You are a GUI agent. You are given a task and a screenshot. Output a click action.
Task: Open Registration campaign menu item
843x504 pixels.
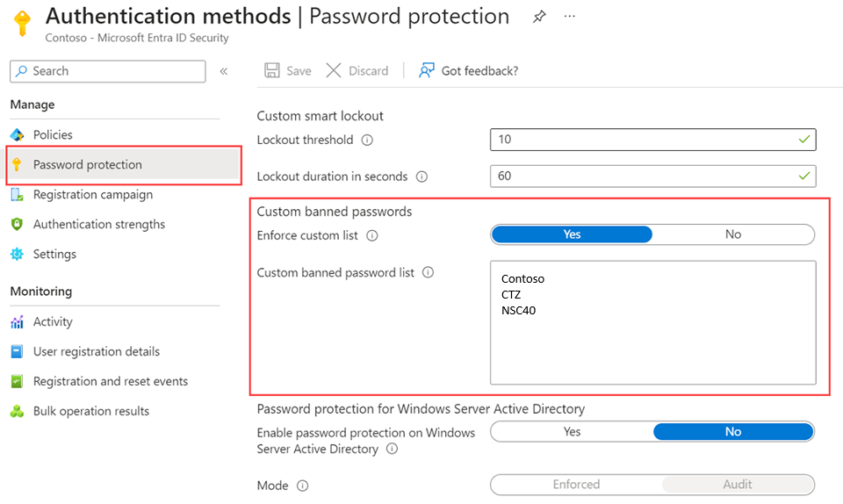[92, 195]
